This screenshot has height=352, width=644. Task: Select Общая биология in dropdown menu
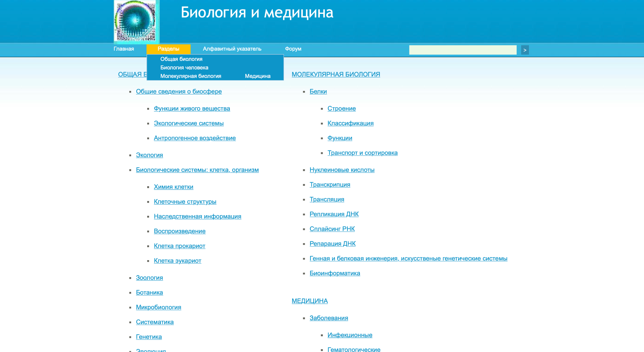pyautogui.click(x=181, y=59)
